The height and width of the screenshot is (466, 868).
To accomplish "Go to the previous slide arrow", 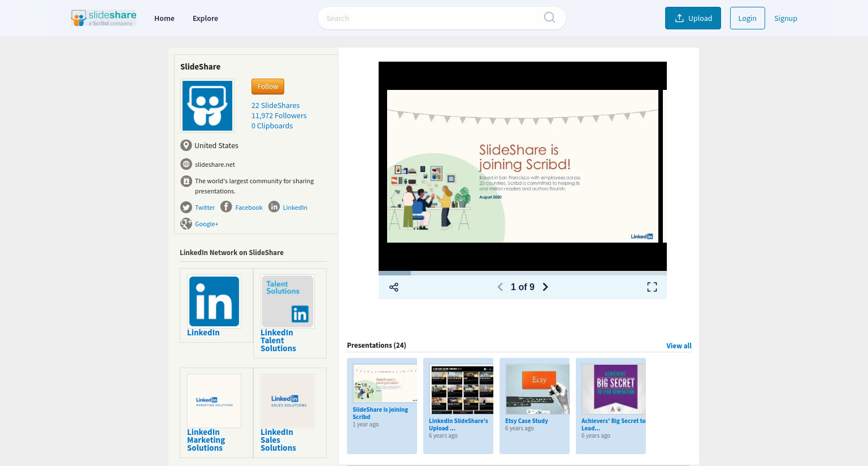I will pos(500,287).
